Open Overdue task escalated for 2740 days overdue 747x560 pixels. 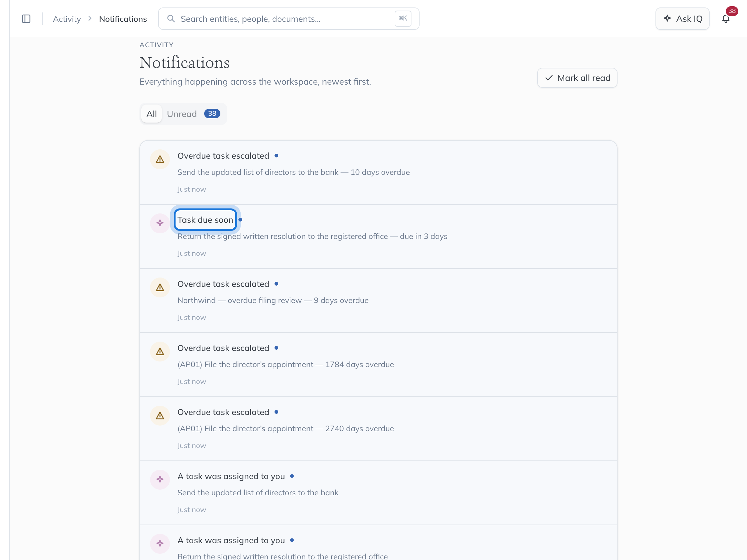(x=223, y=413)
